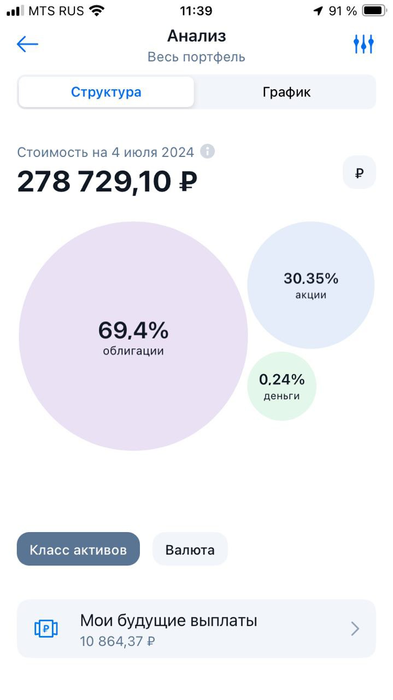Tap the Wi-Fi icon in the status bar
Image resolution: width=393 pixels, height=700 pixels.
[x=96, y=11]
